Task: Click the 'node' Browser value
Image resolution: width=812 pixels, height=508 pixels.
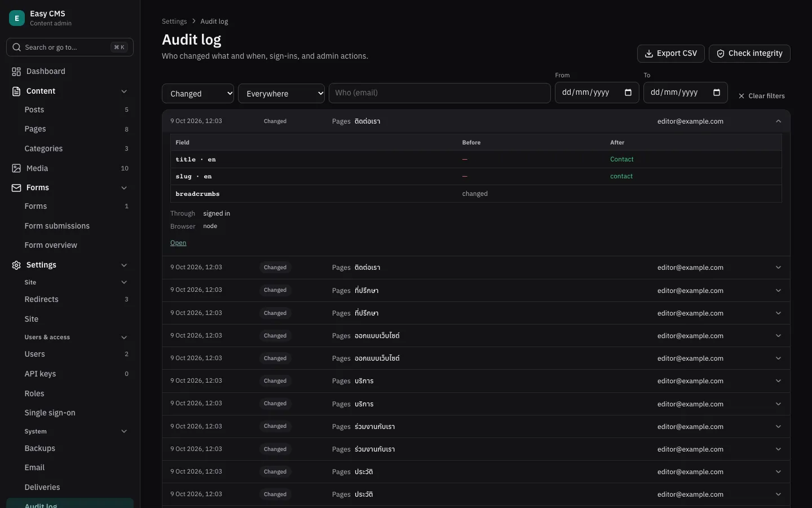Action: (210, 226)
